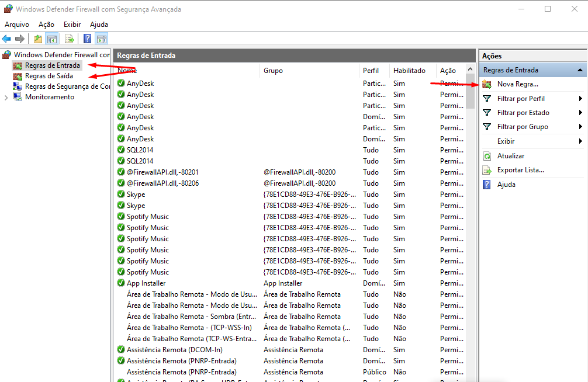Screen dimensions: 588x382
Task: Toggle the Action pane toolbar icon
Action: tap(102, 39)
